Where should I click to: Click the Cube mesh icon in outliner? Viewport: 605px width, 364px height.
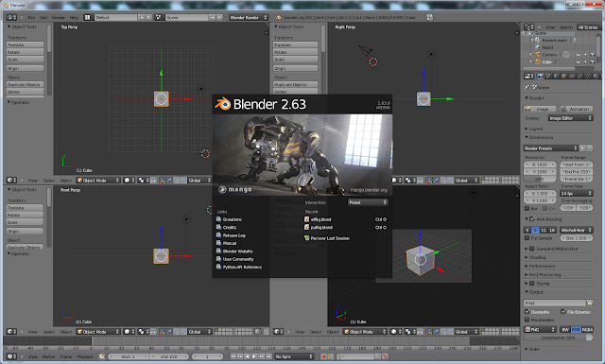pos(538,61)
